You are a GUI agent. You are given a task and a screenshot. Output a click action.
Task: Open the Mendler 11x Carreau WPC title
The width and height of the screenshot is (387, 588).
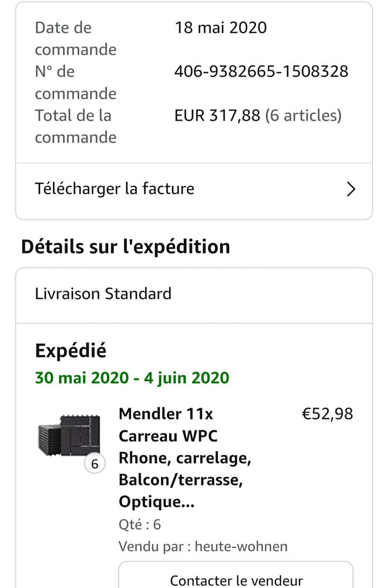pyautogui.click(x=185, y=457)
